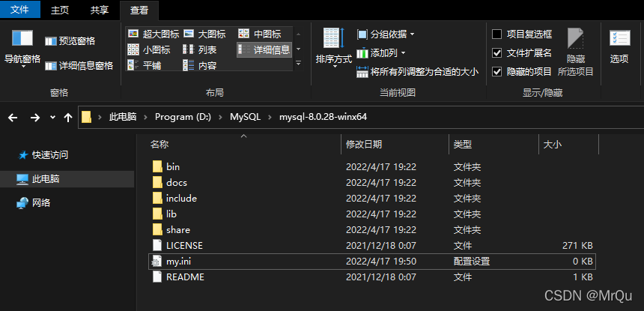644x311 pixels.
Task: Click the date 2022/4/17 19:50
Action: click(380, 262)
